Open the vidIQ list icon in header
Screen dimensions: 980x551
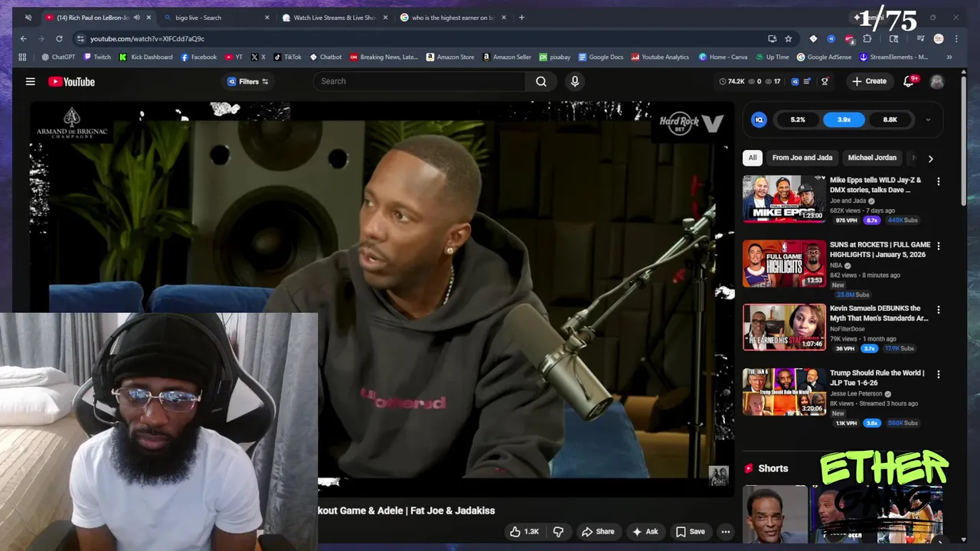click(x=808, y=81)
